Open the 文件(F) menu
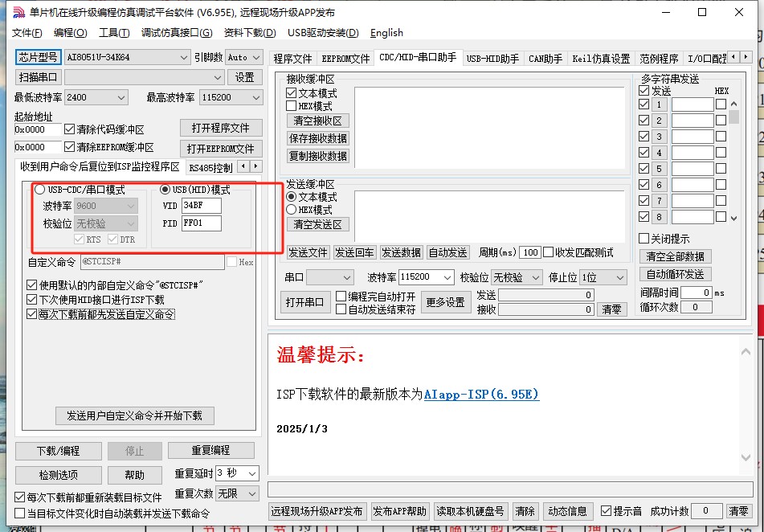Image resolution: width=764 pixels, height=532 pixels. [27, 33]
